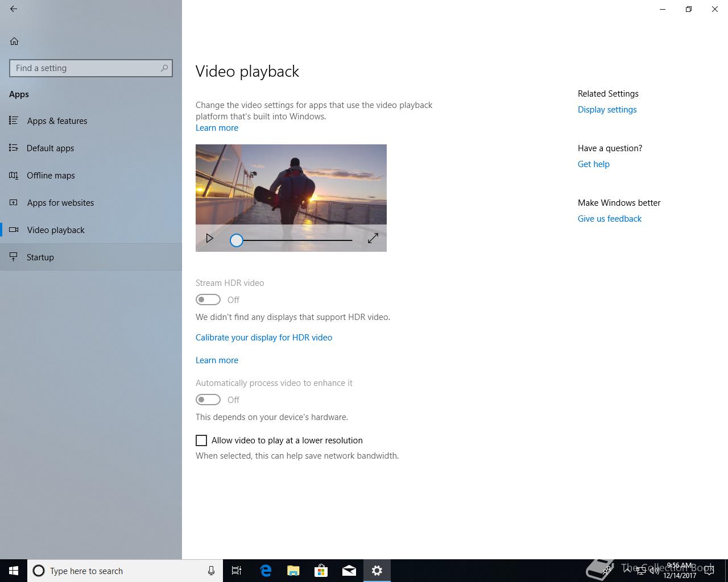
Task: Select Video playback in sidebar
Action: pyautogui.click(x=91, y=230)
